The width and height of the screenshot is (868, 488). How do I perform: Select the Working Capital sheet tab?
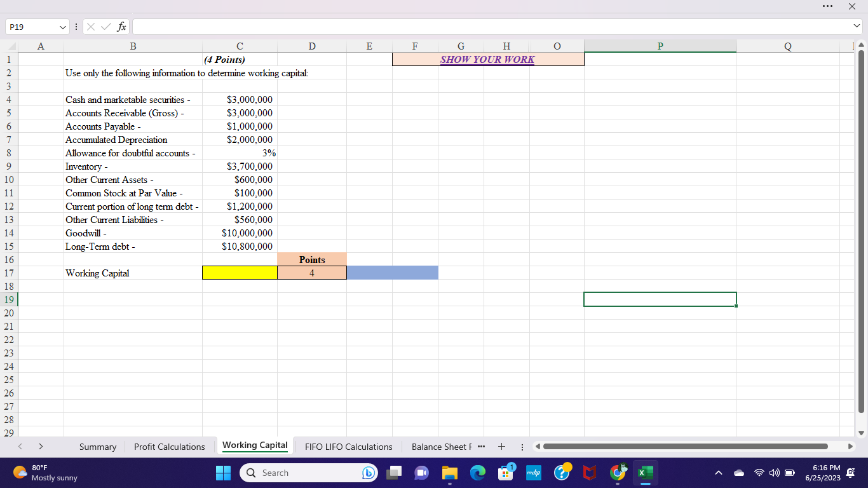255,445
